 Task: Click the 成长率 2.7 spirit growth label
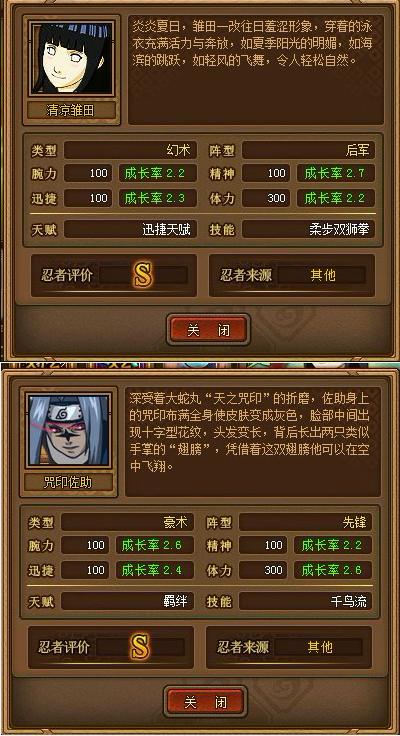(336, 173)
